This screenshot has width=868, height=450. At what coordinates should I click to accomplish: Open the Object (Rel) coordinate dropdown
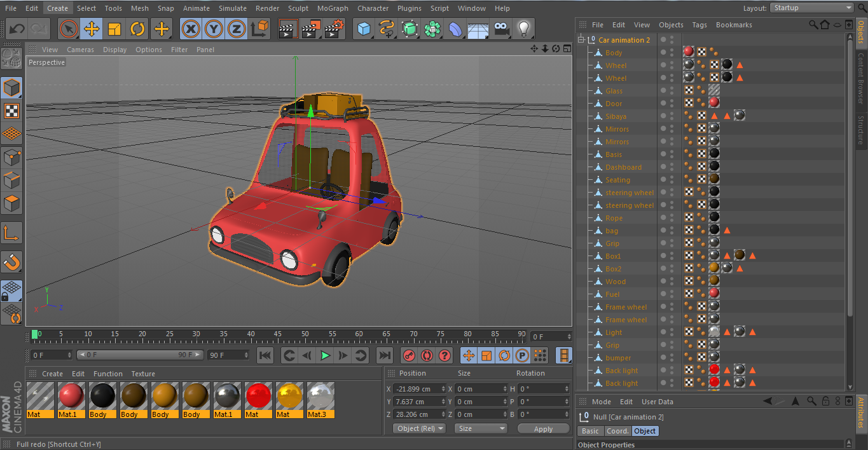pyautogui.click(x=420, y=428)
